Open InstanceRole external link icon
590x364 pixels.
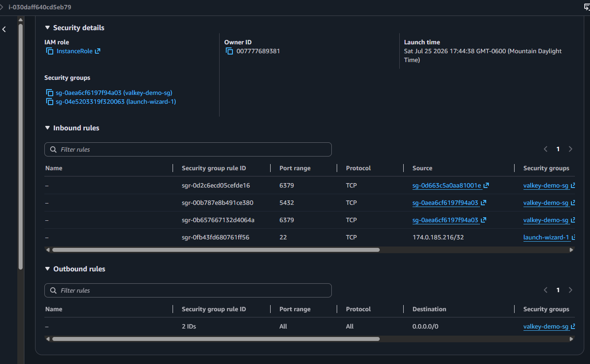click(98, 51)
